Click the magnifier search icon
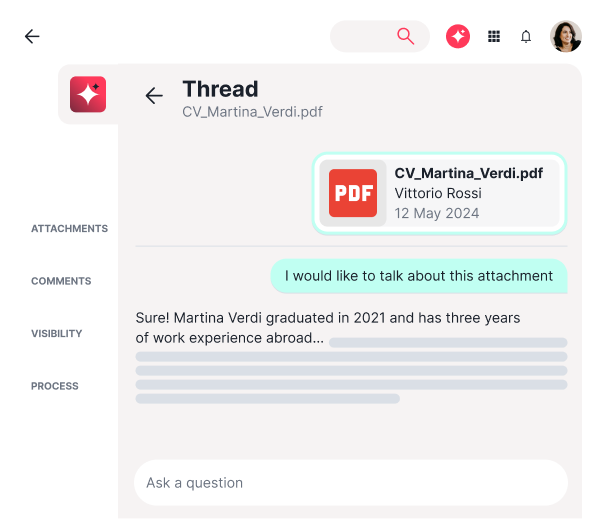The height and width of the screenshot is (527, 602). click(405, 36)
